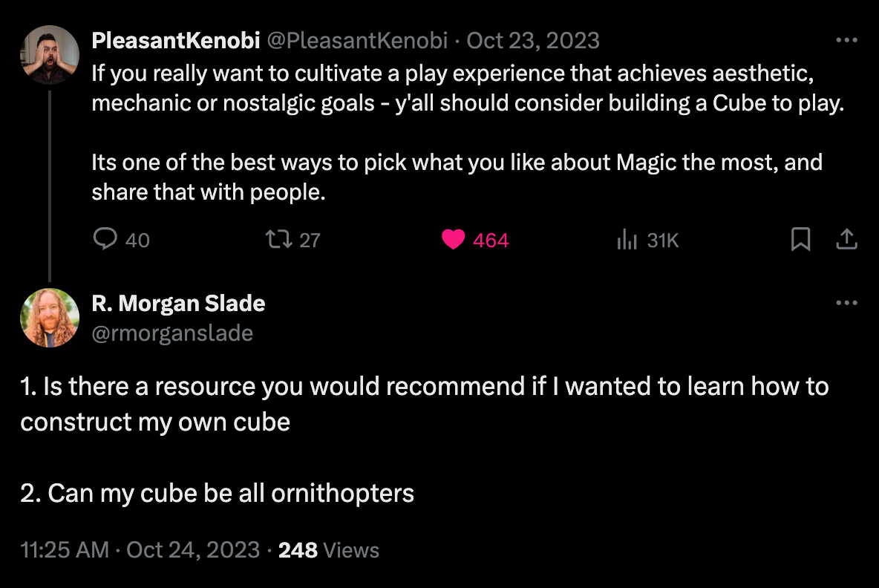Viewport: 879px width, 588px height.
Task: Open the view analytics bar chart icon
Action: pyautogui.click(x=627, y=239)
